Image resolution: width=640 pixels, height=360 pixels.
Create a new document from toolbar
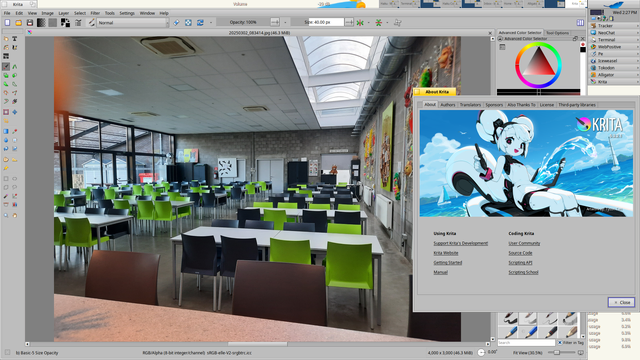point(7,23)
